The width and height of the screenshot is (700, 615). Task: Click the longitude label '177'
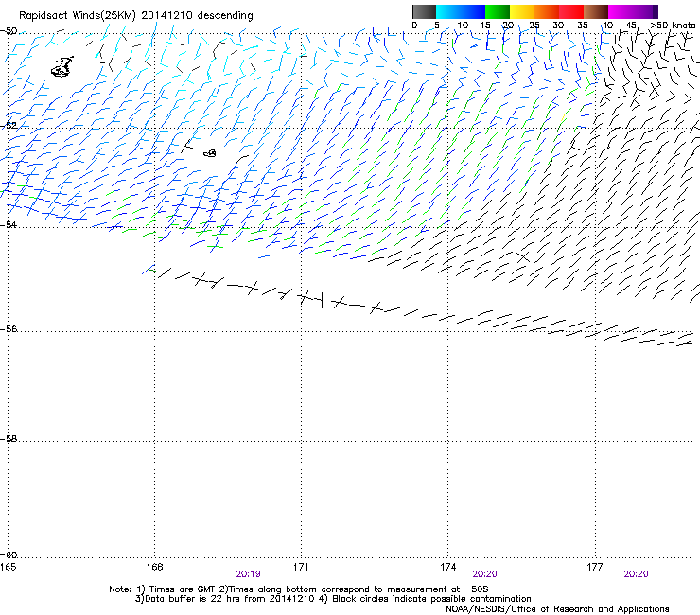595,567
